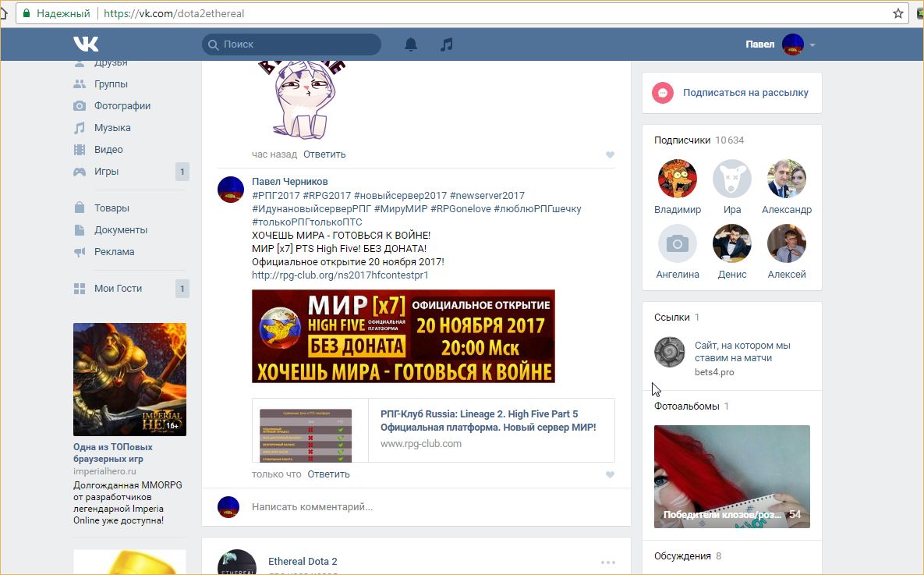Click the VK logo in header
This screenshot has width=924, height=575.
coord(86,44)
